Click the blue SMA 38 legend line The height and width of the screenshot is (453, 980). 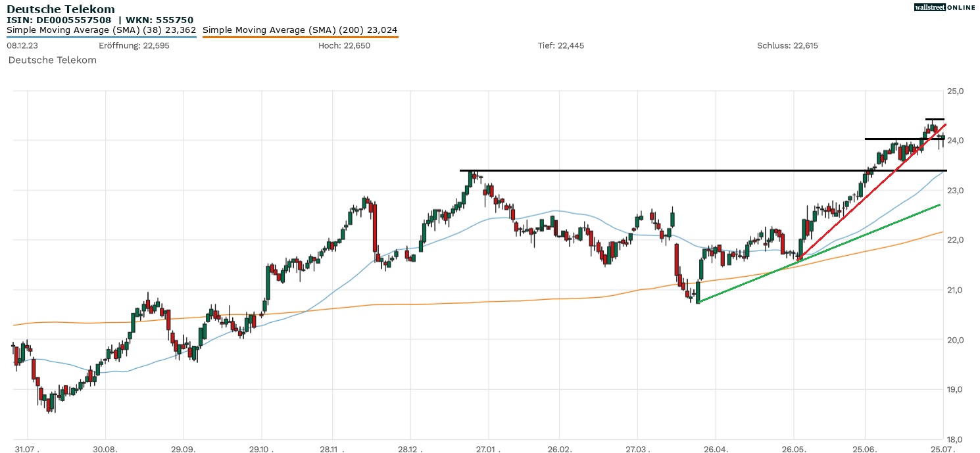(101, 37)
